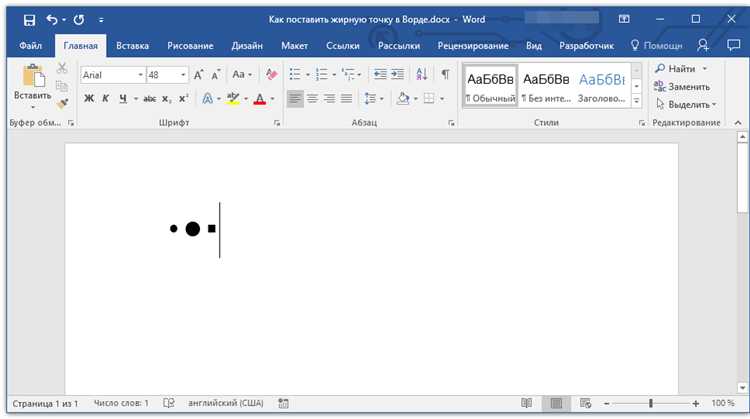
Task: Toggle paragraph marks ¶ display
Action: [445, 74]
